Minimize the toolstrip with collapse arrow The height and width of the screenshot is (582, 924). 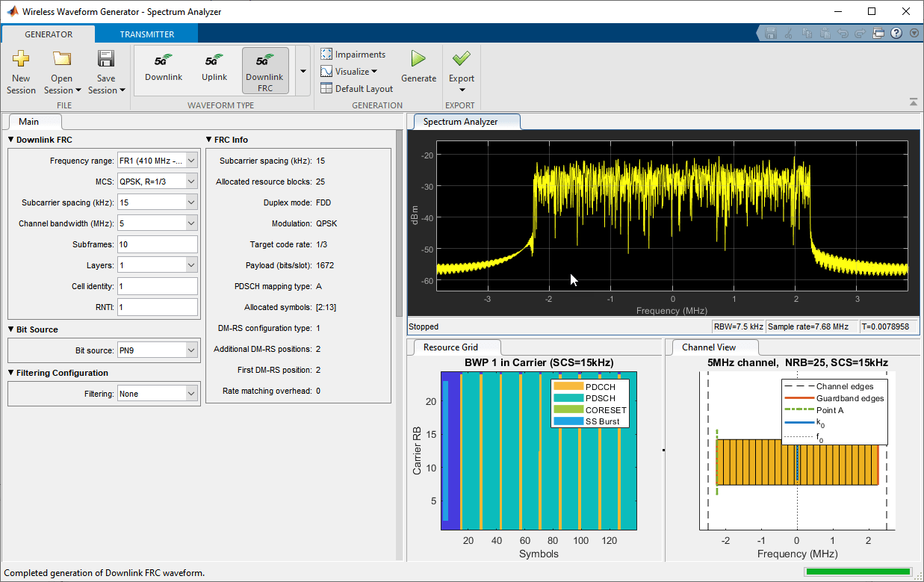tap(913, 102)
